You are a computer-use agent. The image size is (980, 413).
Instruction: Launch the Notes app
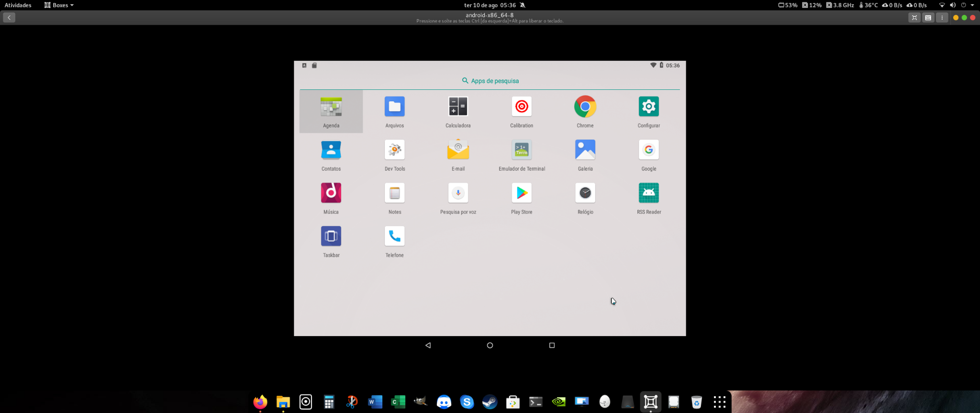click(395, 198)
